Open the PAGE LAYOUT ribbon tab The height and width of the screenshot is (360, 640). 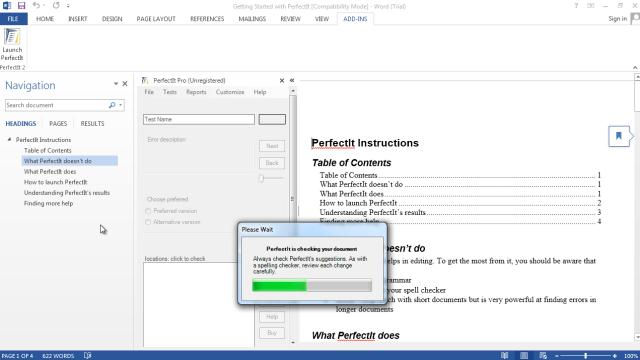[x=156, y=19]
